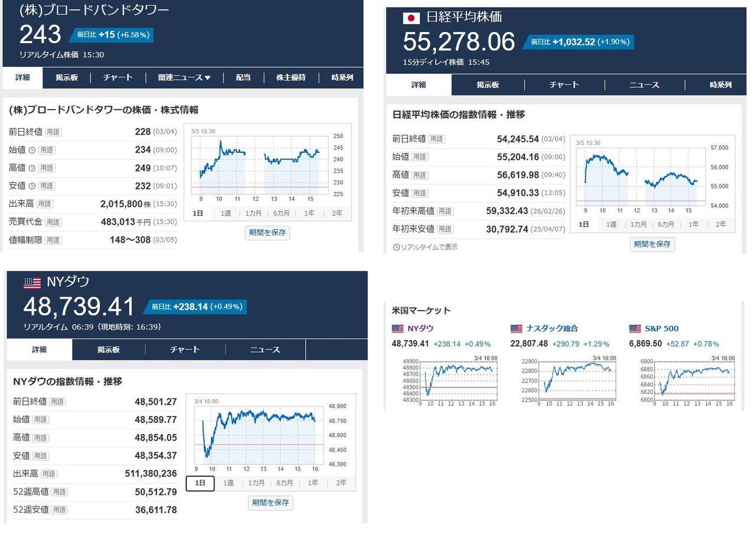Click the clock icon beside 始値 for ブロードバンドタワー
This screenshot has height=551, width=756.
[x=32, y=150]
